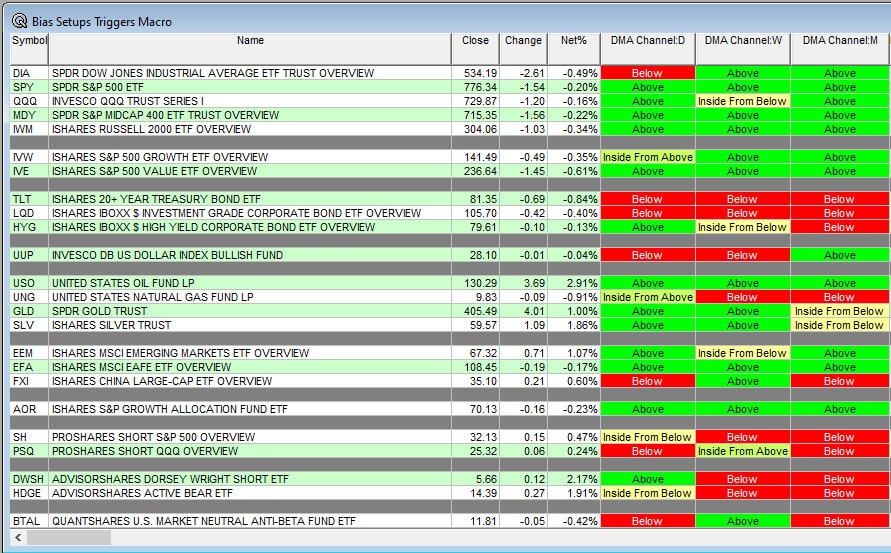This screenshot has width=891, height=553.
Task: Select the FXI symbol cell
Action: point(30,381)
